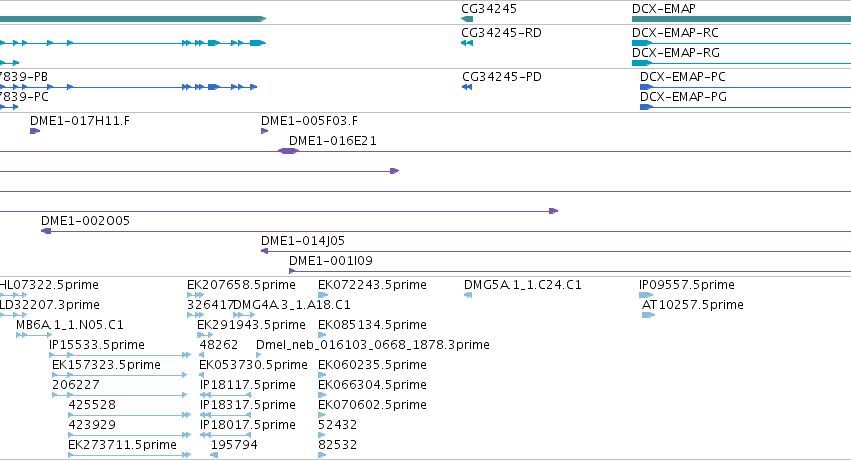
Task: Select the 7839-PB feature label
Action: pyautogui.click(x=24, y=76)
